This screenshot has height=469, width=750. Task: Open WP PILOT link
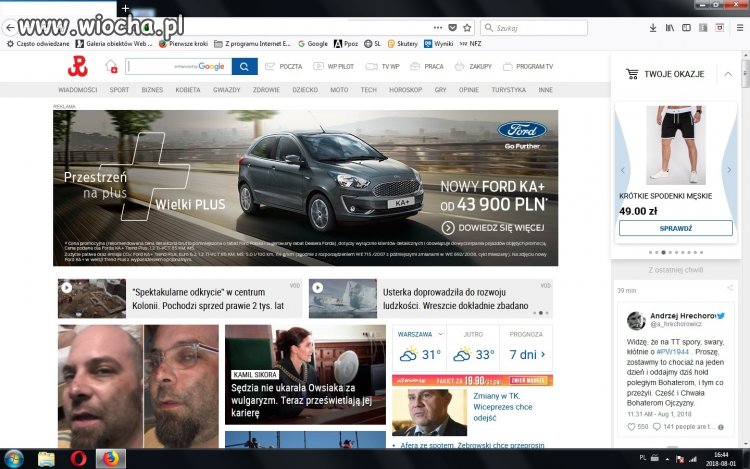pos(333,66)
